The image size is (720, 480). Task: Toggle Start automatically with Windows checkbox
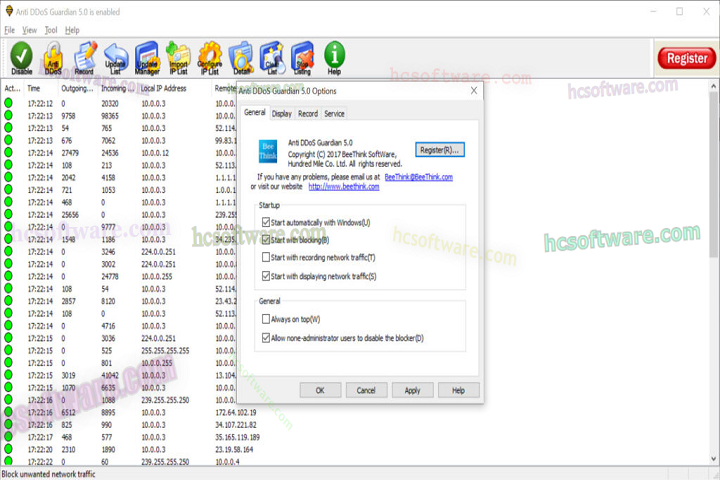(265, 222)
